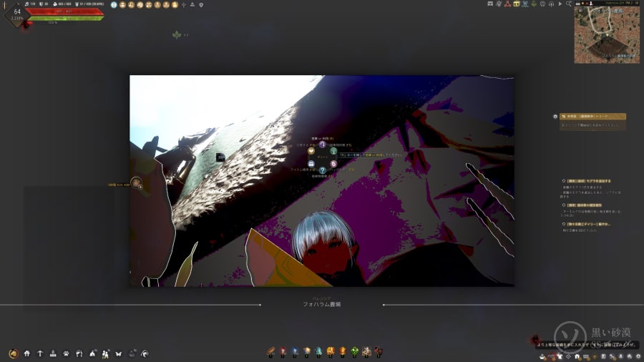
Task: Click the blue-white round buff icon
Action: 114,5
